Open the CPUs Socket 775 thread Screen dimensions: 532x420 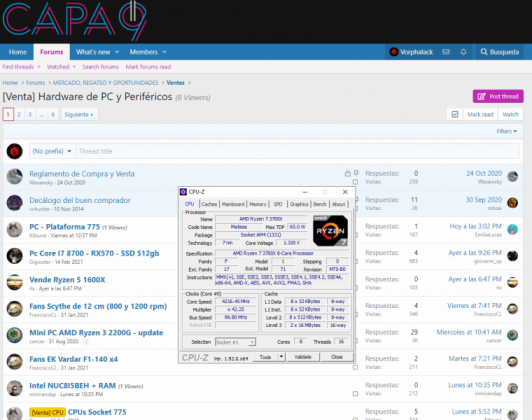97,412
